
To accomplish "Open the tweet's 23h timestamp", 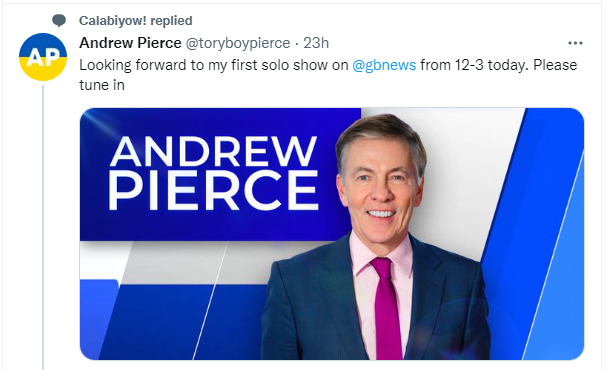I will (316, 43).
